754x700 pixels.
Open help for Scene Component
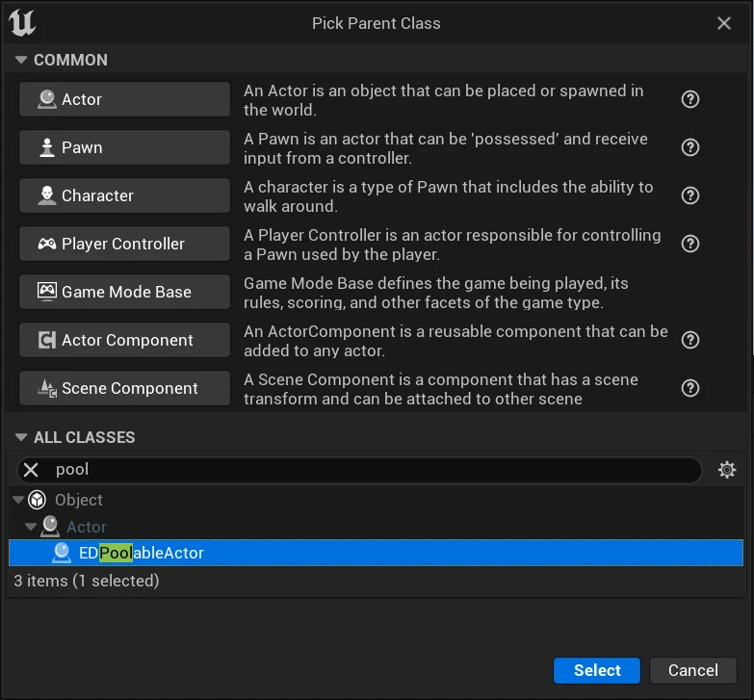click(689, 388)
